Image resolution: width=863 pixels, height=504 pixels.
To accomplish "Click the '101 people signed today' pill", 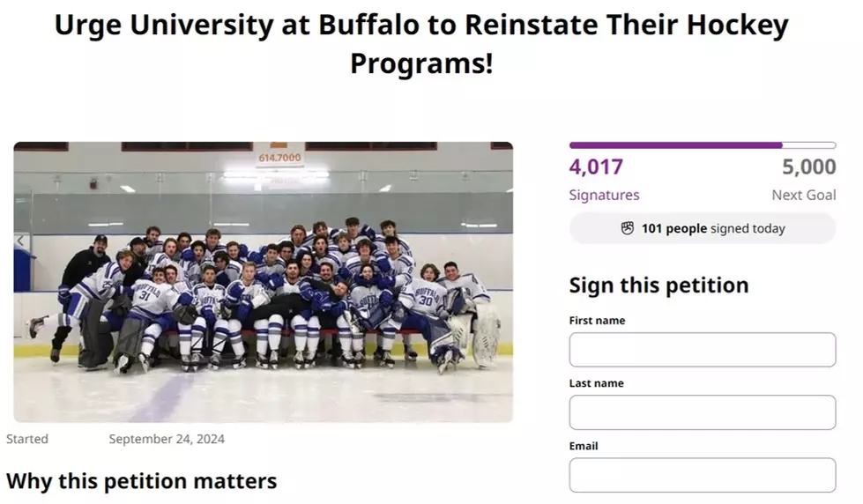I will point(703,228).
